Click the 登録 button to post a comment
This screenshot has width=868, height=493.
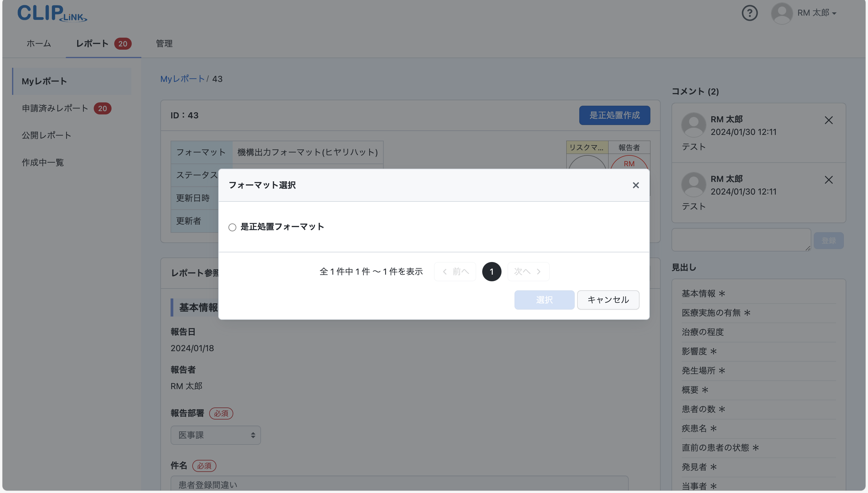(x=829, y=240)
